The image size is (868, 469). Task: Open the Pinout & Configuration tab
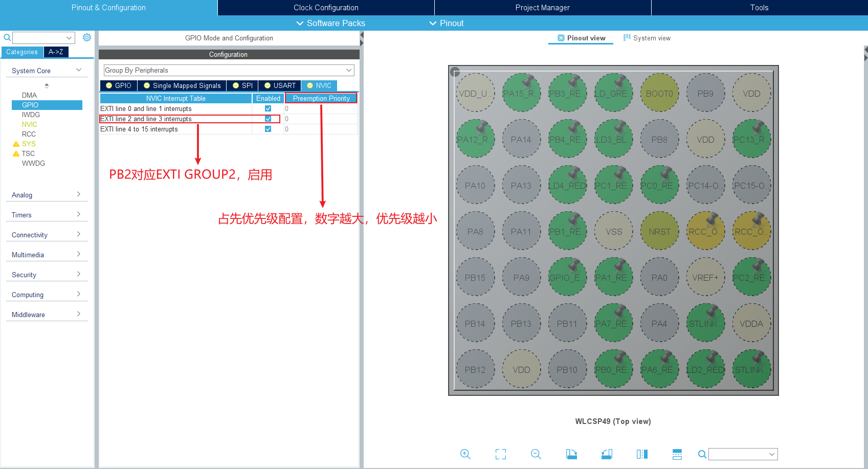pyautogui.click(x=108, y=8)
